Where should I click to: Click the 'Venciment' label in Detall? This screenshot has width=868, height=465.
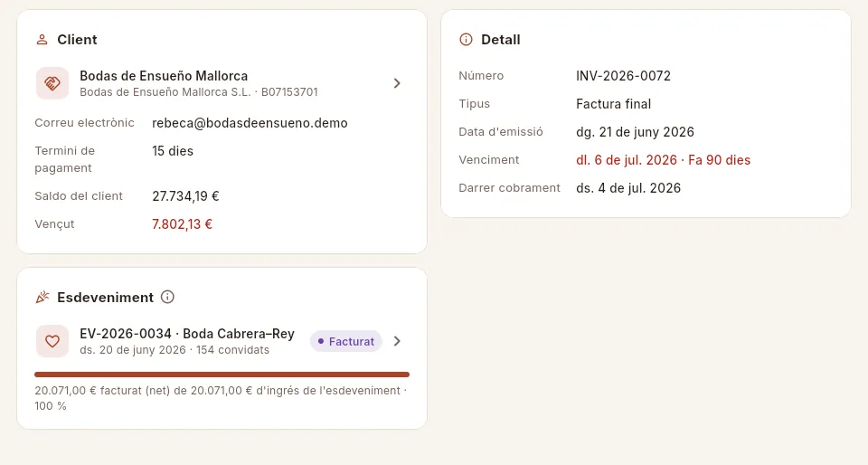point(489,160)
